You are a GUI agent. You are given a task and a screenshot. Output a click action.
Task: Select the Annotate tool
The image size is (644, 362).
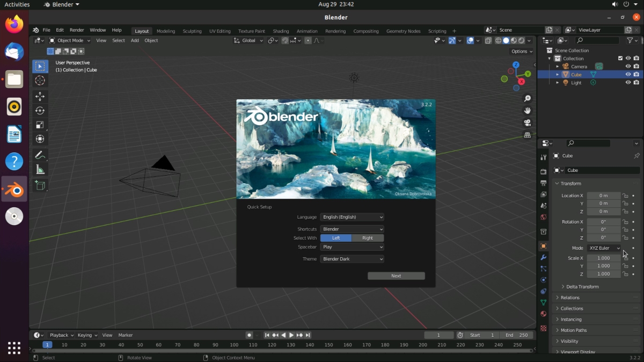click(40, 155)
